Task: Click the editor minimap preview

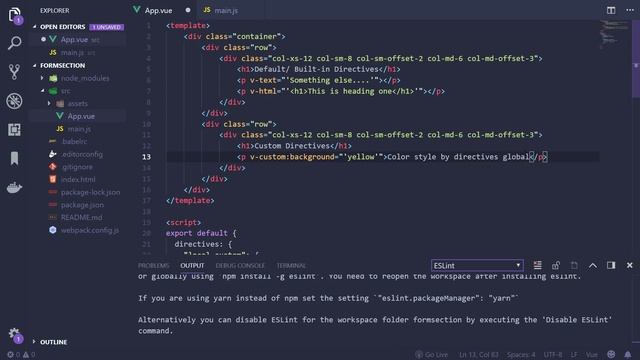Action: (x=614, y=33)
